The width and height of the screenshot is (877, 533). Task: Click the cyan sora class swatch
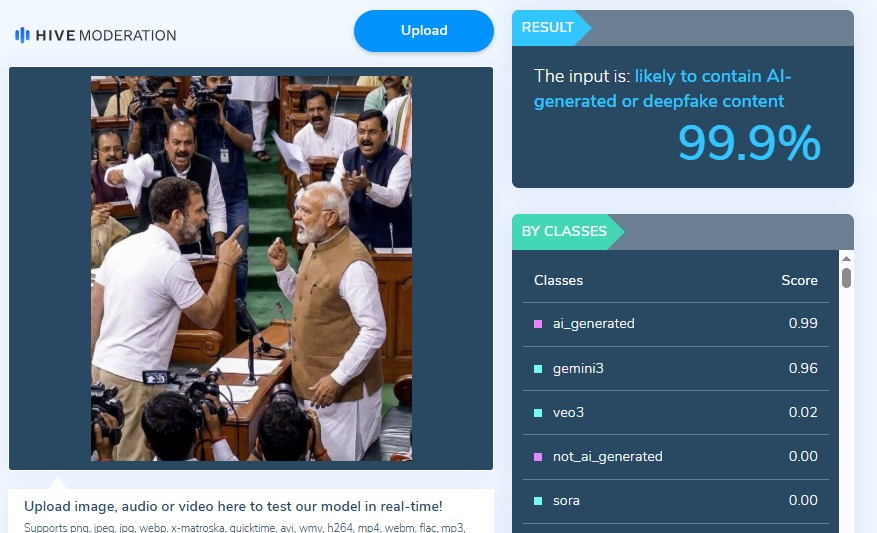[x=538, y=501]
